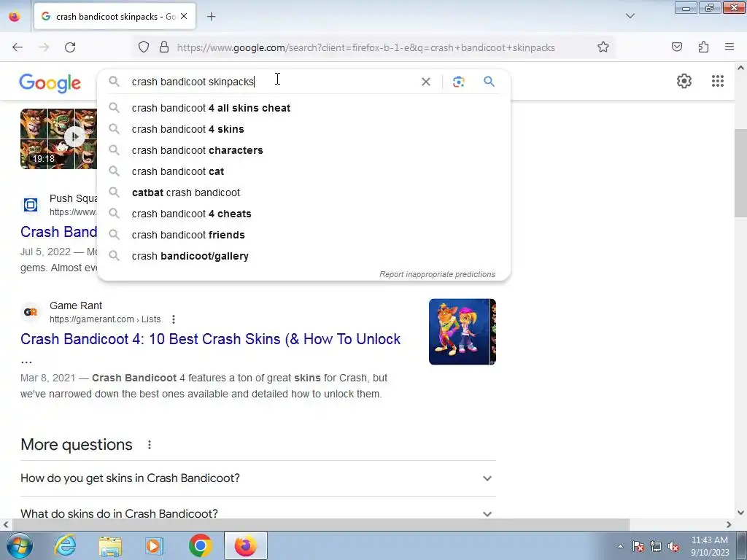Go to Google home via logo
The width and height of the screenshot is (747, 560).
[50, 83]
